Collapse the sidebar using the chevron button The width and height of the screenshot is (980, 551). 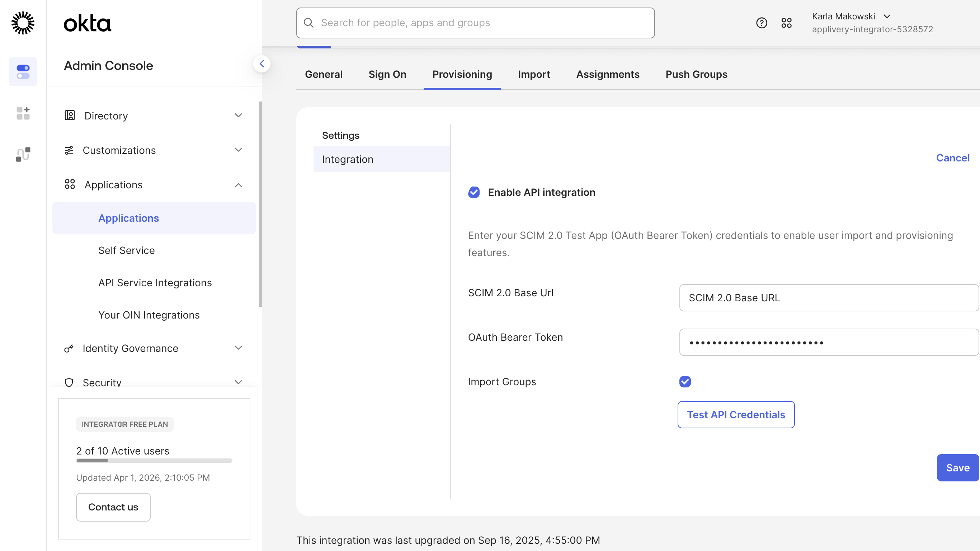(262, 63)
